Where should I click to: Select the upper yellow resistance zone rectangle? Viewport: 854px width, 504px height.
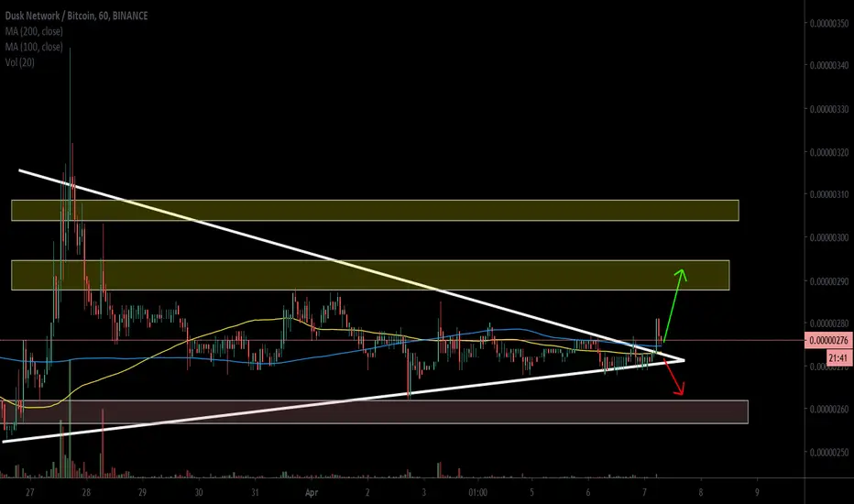(376, 211)
